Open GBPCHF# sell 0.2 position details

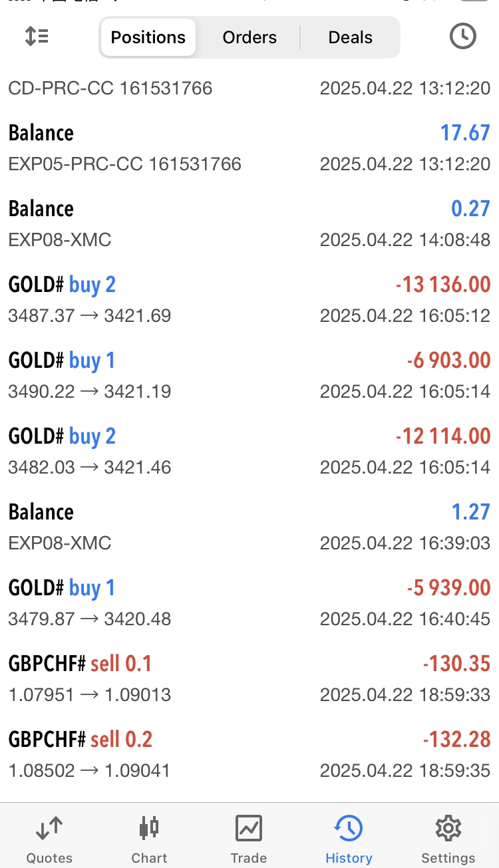pyautogui.click(x=249, y=754)
